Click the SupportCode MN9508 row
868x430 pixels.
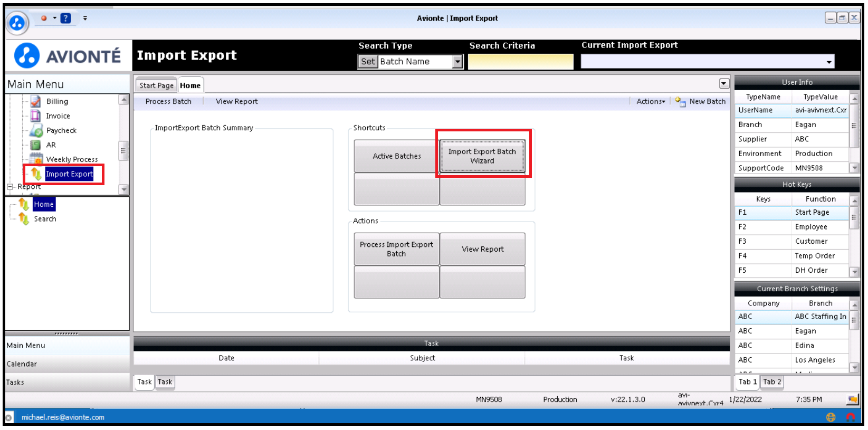click(791, 168)
